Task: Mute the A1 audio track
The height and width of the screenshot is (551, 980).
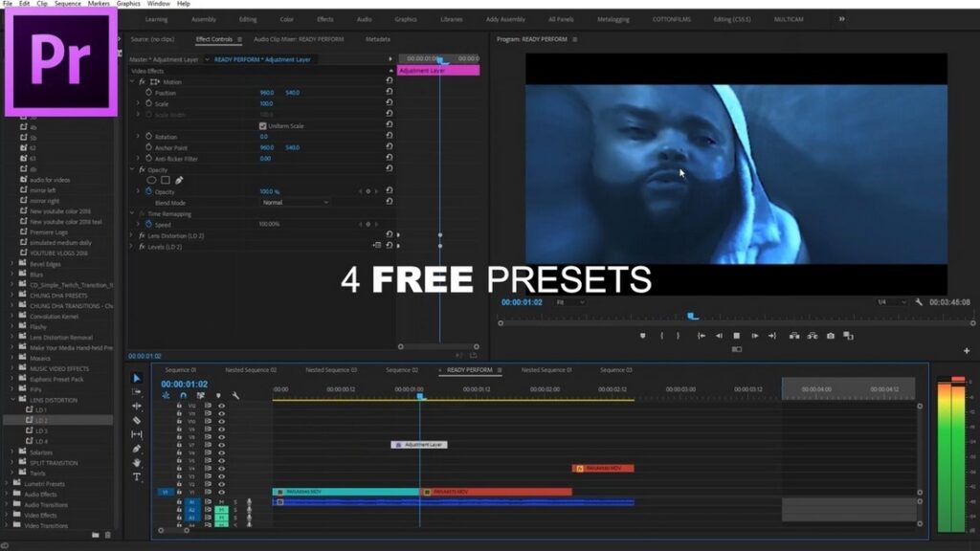Action: pyautogui.click(x=221, y=502)
